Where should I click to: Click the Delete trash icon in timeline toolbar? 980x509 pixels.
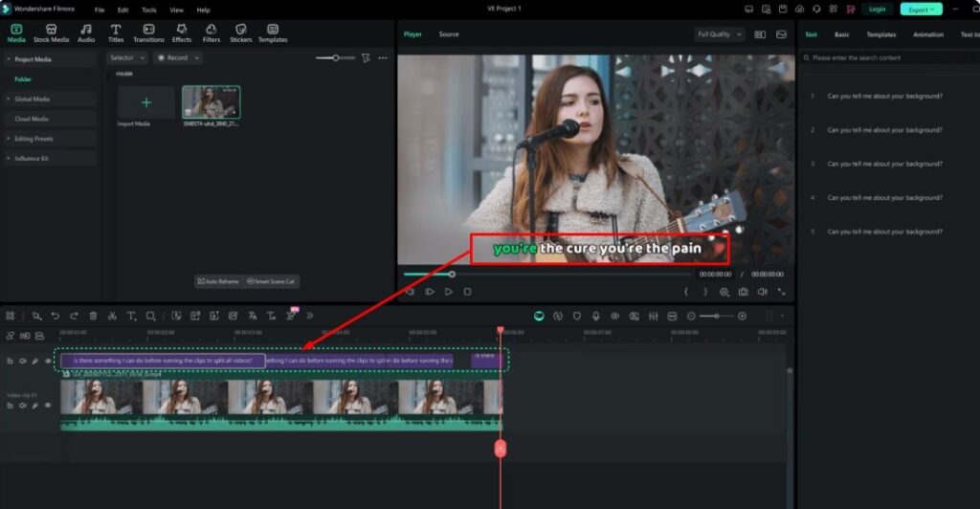tap(93, 316)
